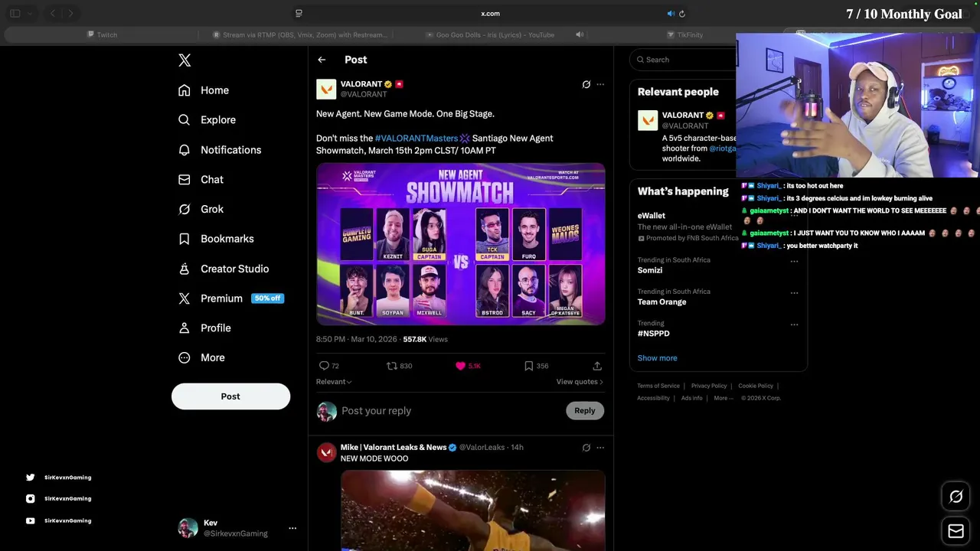Click the large Post compose button
This screenshot has height=551, width=980.
tap(230, 396)
